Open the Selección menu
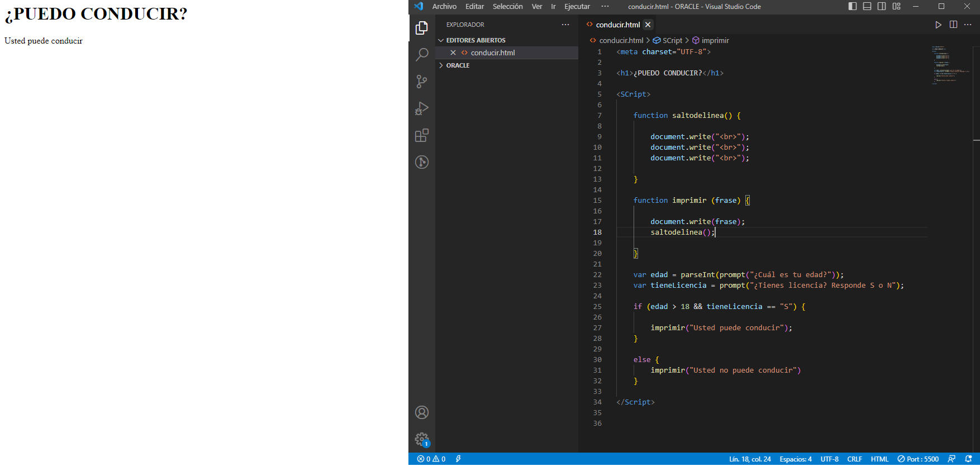 (x=507, y=6)
